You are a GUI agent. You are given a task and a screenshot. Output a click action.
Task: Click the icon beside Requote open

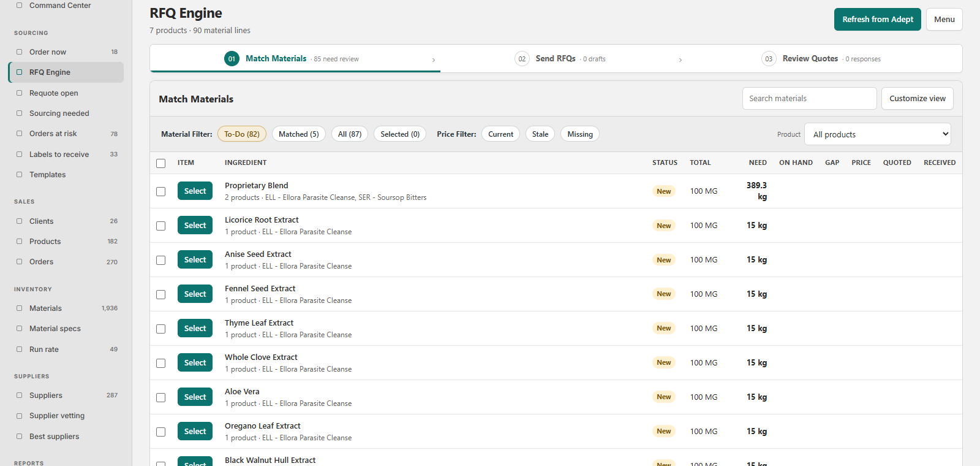[x=19, y=93]
